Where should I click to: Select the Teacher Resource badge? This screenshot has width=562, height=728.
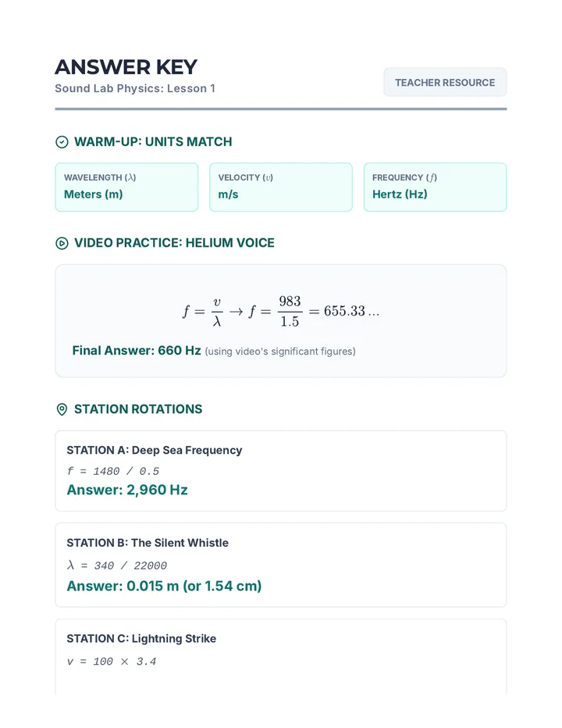(445, 83)
